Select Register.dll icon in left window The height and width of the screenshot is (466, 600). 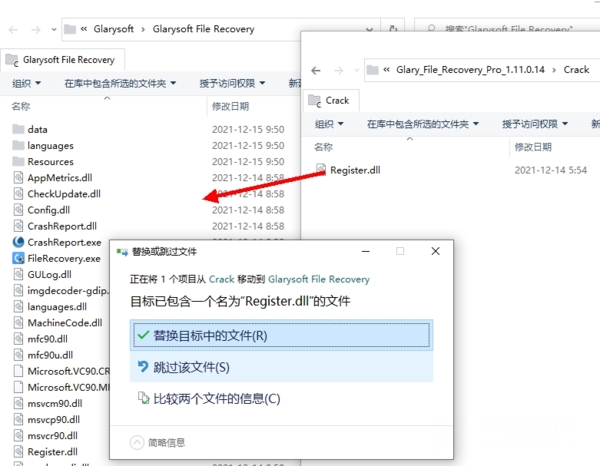click(x=18, y=451)
